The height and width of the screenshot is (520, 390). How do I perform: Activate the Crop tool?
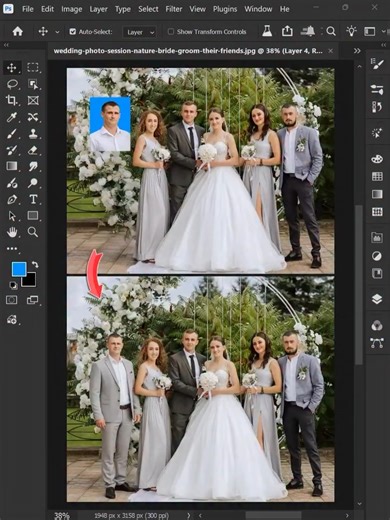point(12,100)
